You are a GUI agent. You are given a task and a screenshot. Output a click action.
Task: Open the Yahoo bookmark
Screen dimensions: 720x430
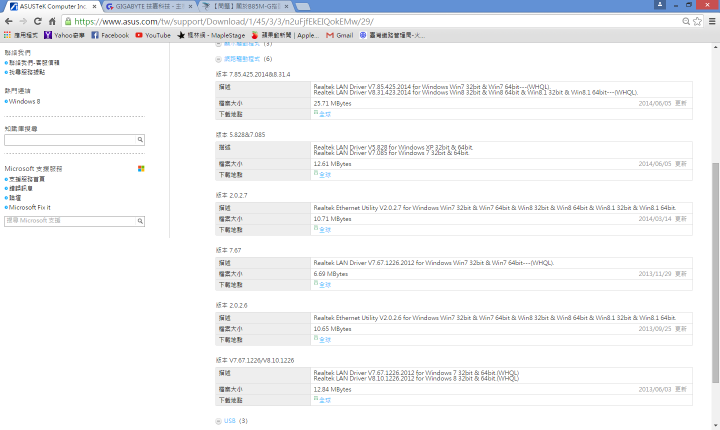pyautogui.click(x=64, y=35)
